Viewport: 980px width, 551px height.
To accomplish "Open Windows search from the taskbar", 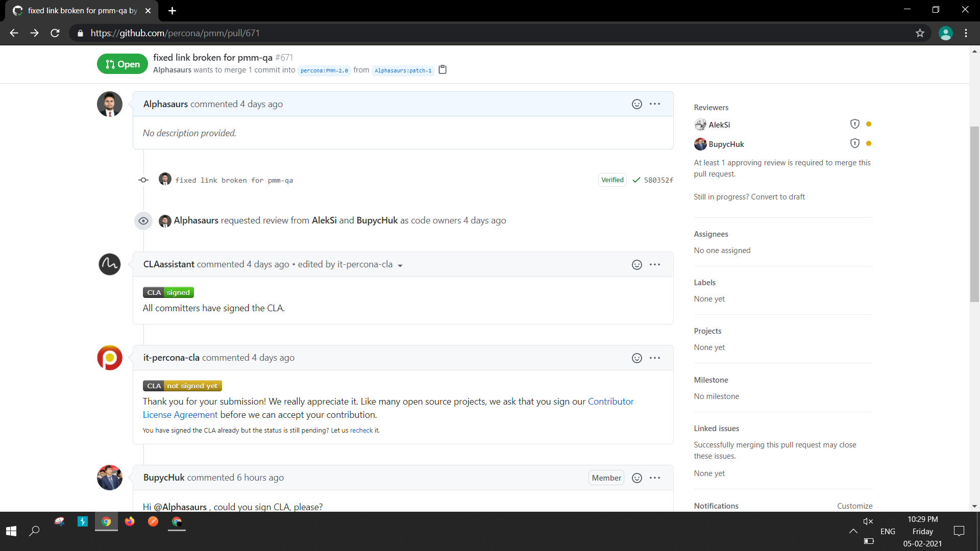I will (x=34, y=531).
